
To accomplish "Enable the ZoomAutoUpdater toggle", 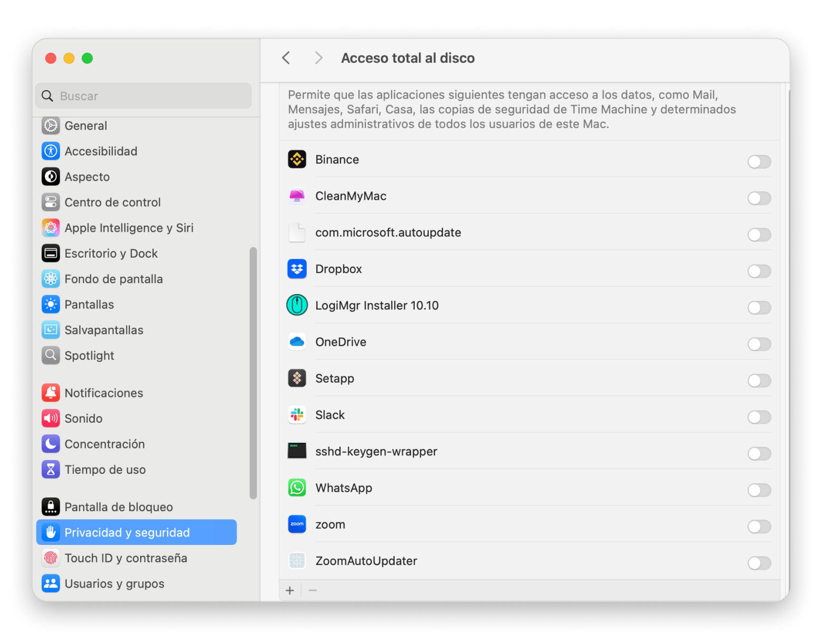I will (759, 563).
